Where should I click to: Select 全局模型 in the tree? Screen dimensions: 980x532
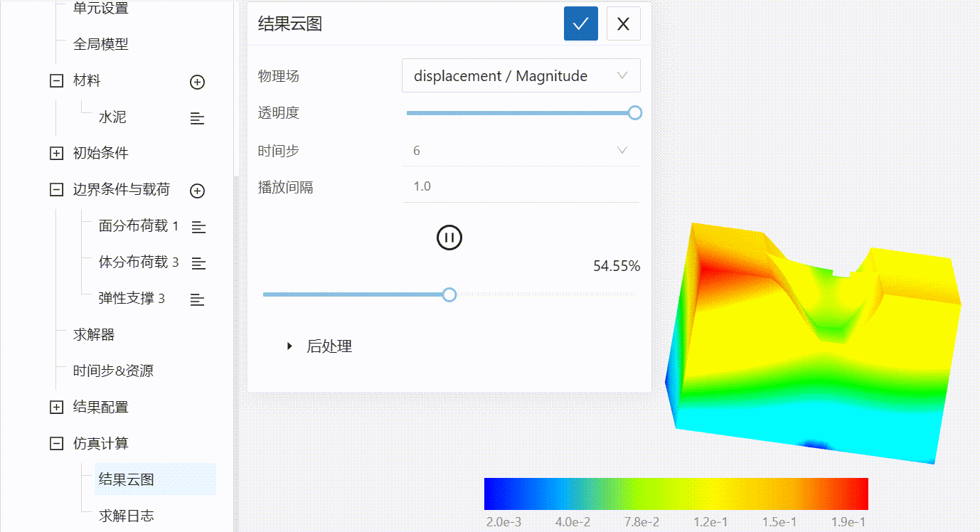point(101,44)
